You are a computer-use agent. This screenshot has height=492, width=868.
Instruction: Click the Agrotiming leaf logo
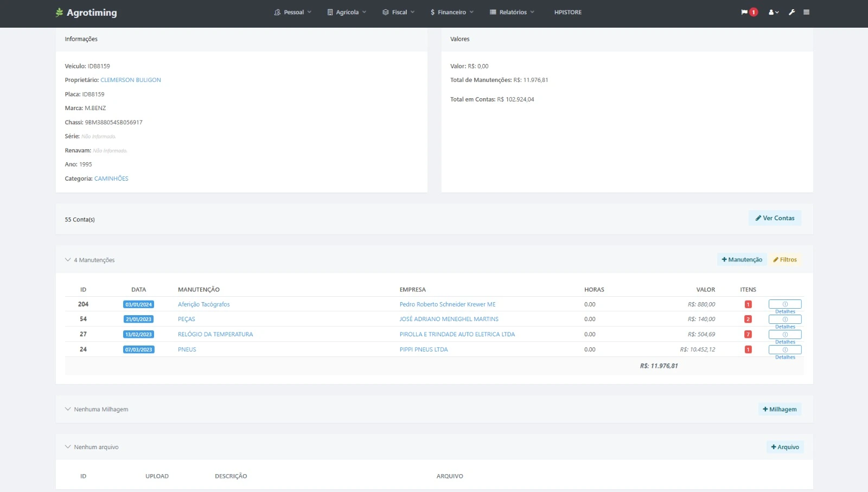tap(59, 12)
